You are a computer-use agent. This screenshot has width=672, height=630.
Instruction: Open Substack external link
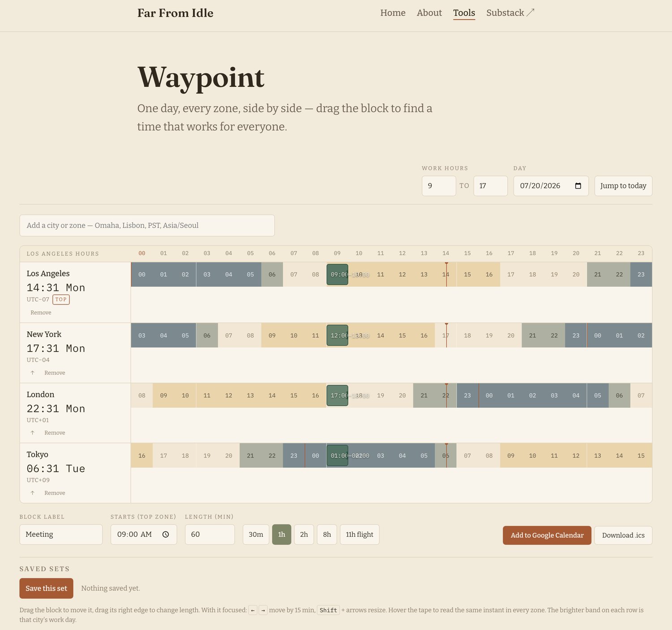510,13
